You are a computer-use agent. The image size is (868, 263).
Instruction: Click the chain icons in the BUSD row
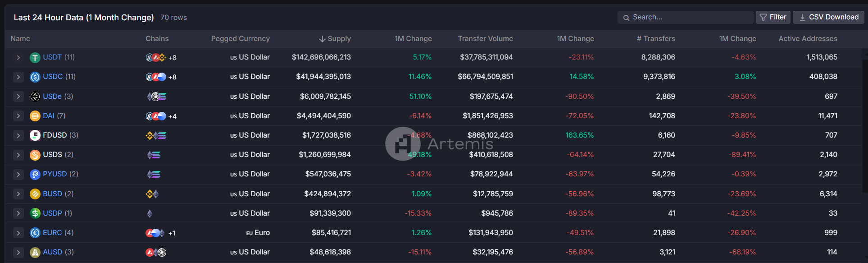pyautogui.click(x=152, y=194)
